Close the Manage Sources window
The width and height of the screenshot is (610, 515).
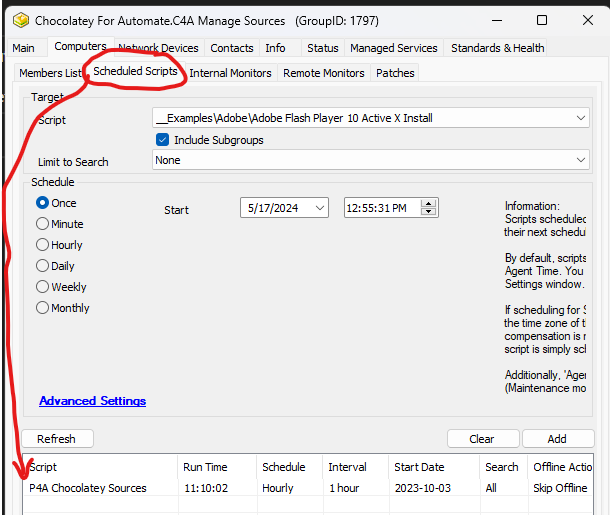click(x=588, y=20)
